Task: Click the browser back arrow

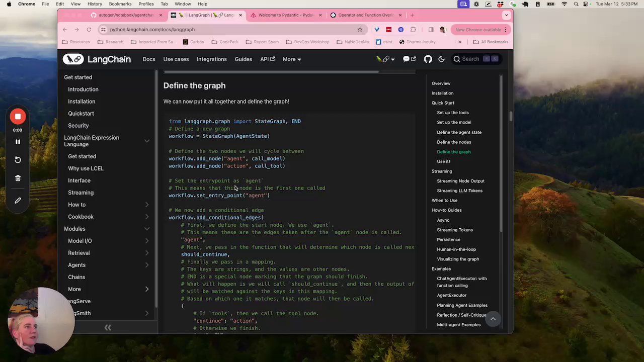Action: point(65,30)
